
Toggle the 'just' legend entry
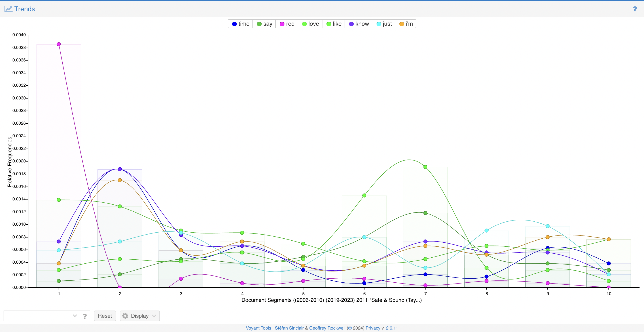pos(384,24)
